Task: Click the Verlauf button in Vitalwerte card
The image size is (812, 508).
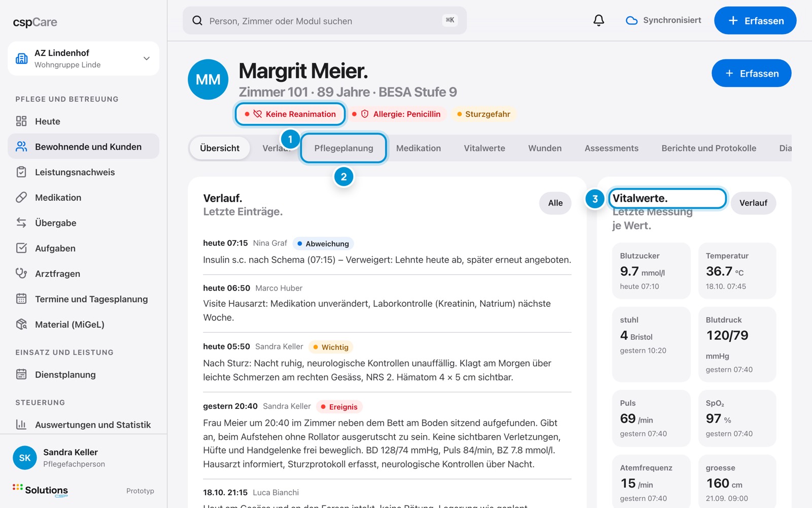Action: click(753, 203)
